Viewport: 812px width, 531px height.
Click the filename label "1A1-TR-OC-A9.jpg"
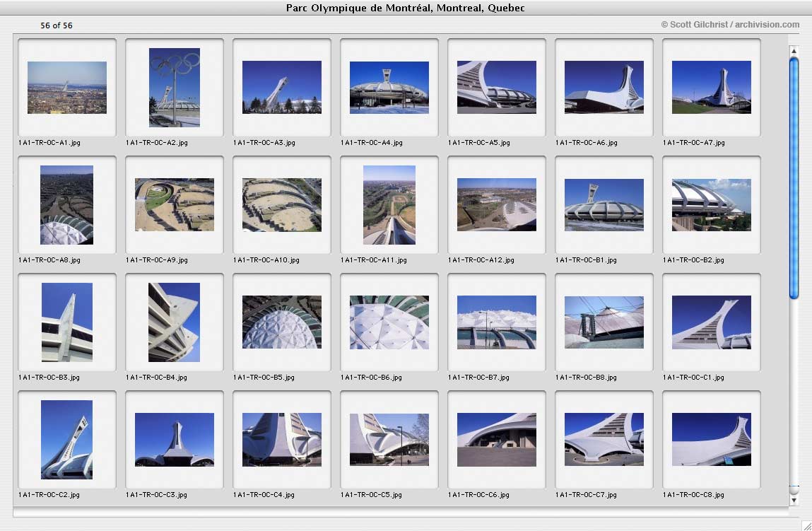click(x=157, y=261)
